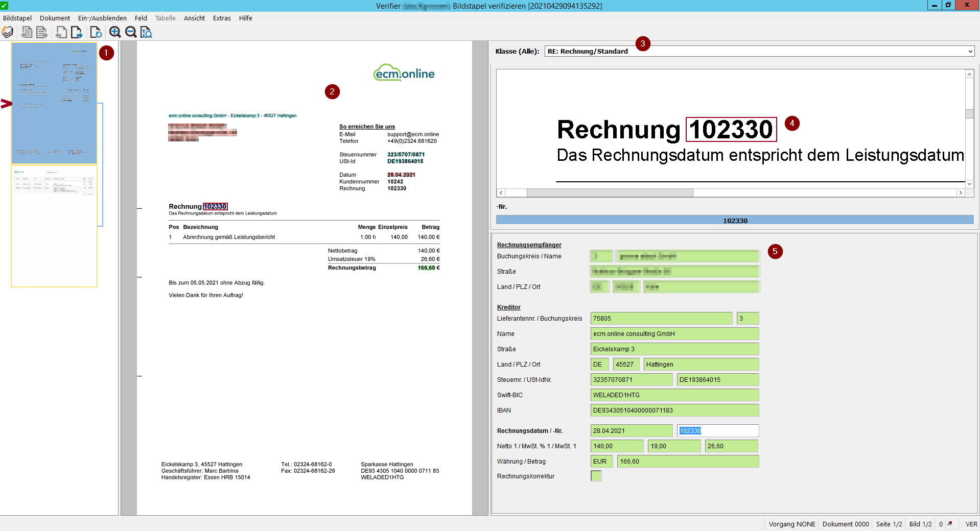Click 'Bild 1/2' in status bar
Viewport: 980px width, 531px height.
[920, 524]
